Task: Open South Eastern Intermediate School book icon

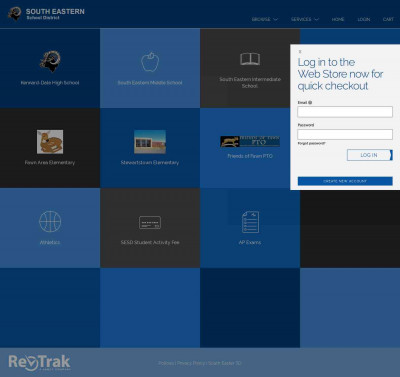Action: click(250, 59)
